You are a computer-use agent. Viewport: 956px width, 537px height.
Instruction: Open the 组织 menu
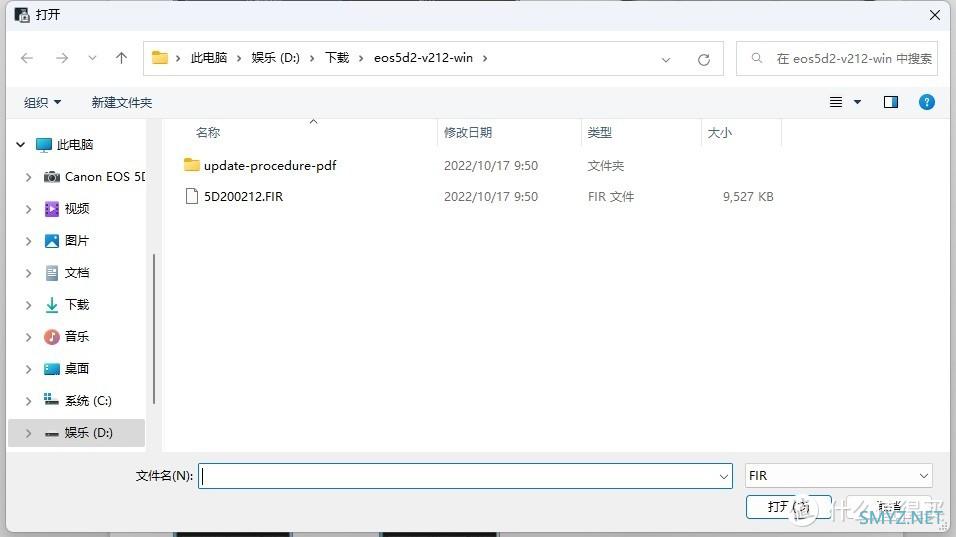point(42,102)
